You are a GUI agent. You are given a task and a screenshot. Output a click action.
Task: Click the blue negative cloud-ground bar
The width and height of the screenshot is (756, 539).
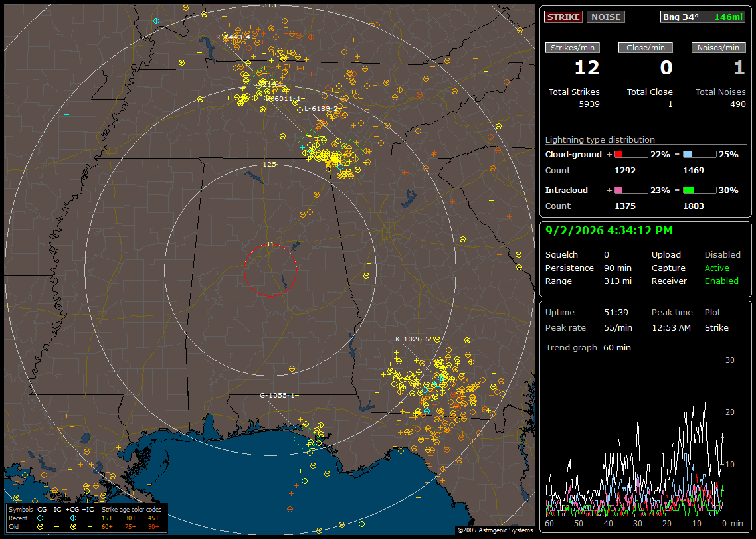pos(700,155)
